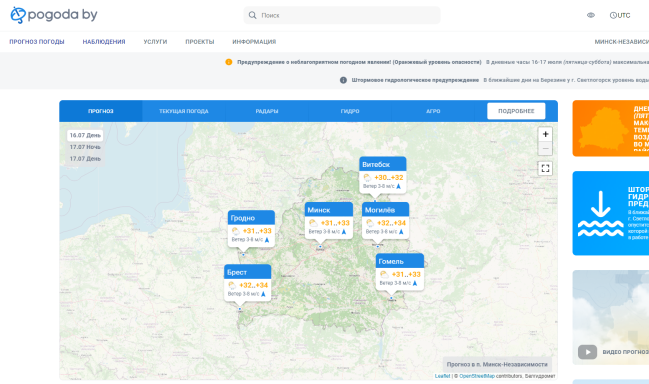Viewport: 649px width, 384px height.
Task: Switch time zone via UTC clock
Action: point(620,15)
